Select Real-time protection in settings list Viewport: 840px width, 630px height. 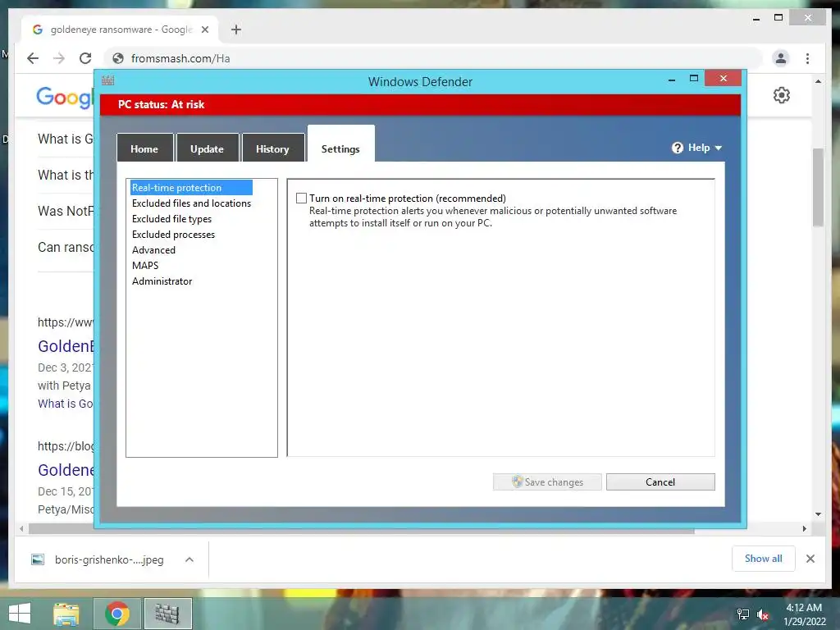click(191, 188)
